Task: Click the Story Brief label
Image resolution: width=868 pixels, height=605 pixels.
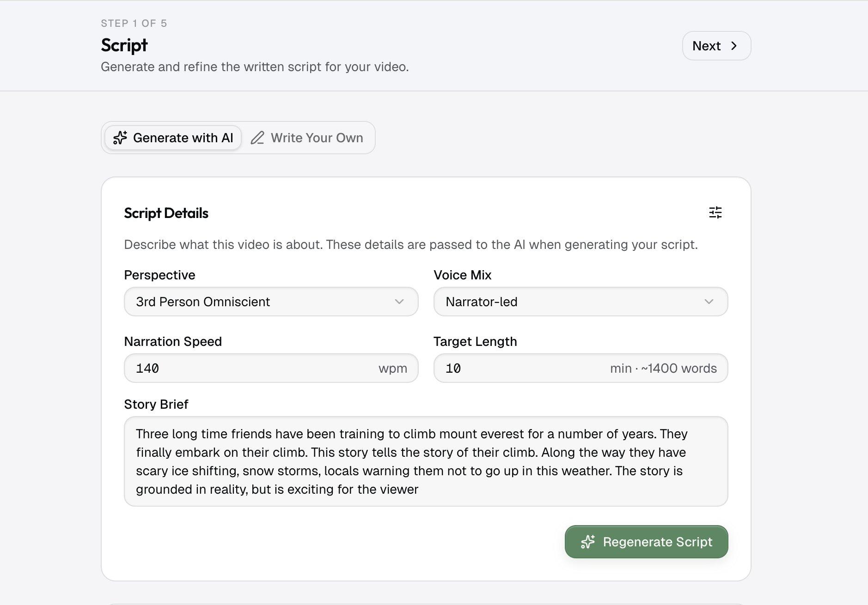Action: coord(156,404)
